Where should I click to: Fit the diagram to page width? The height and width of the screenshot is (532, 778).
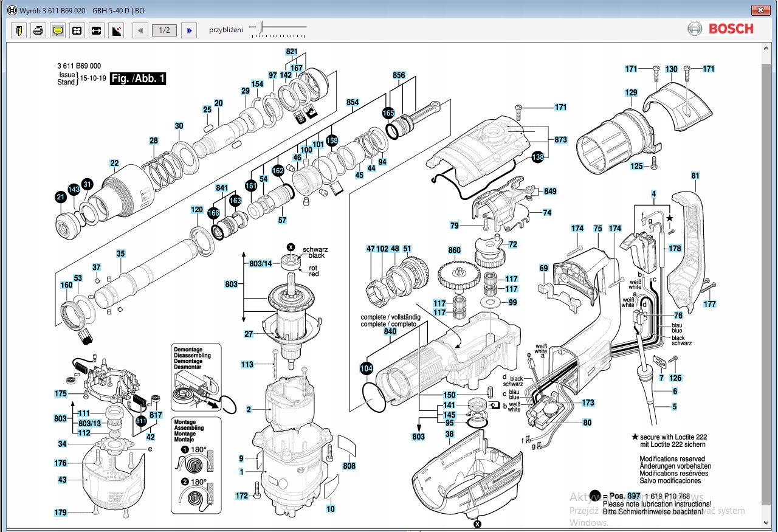(x=96, y=30)
